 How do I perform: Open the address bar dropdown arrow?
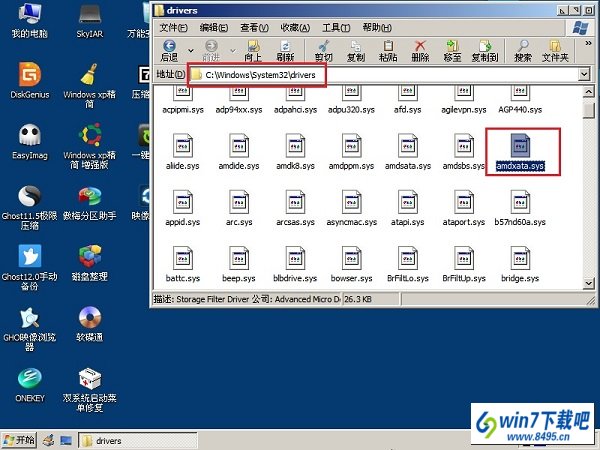click(584, 74)
